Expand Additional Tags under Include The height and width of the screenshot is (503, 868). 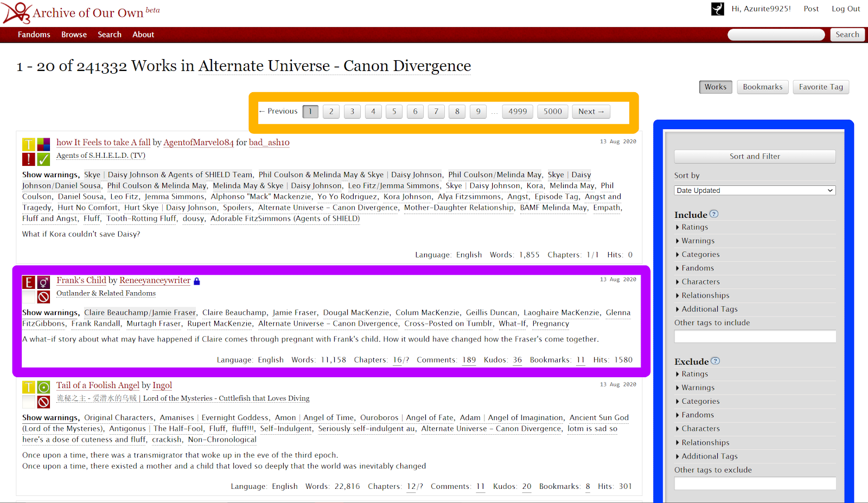click(706, 309)
